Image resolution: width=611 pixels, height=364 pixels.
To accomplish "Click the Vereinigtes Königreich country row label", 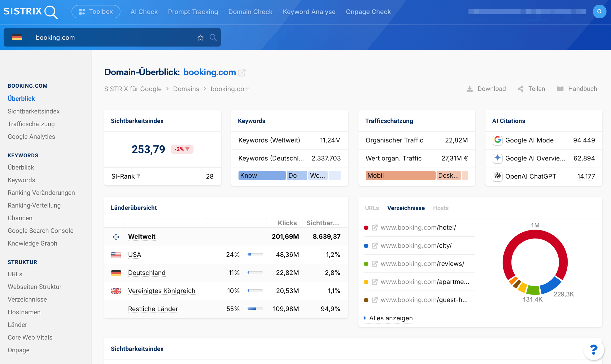I will tap(162, 291).
